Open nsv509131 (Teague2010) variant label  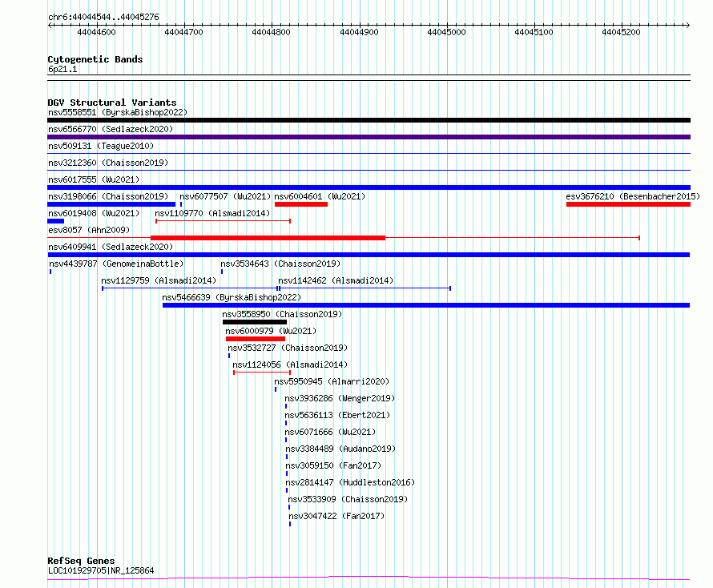(101, 146)
